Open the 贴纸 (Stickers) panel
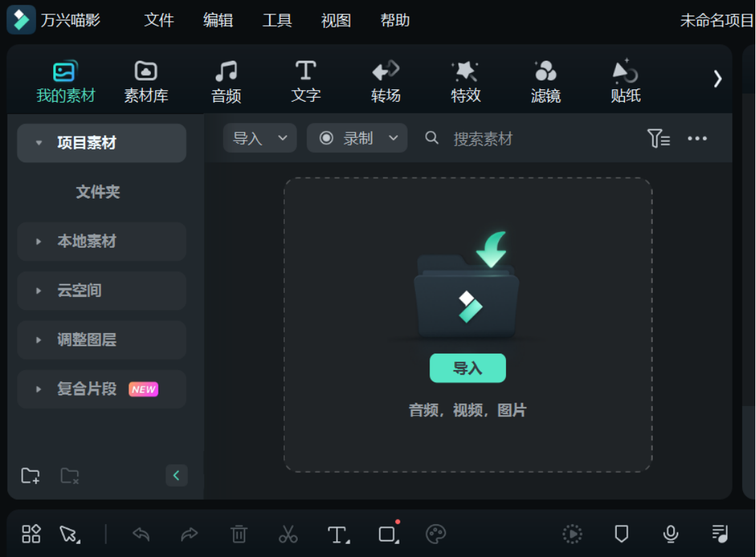Image resolution: width=756 pixels, height=557 pixels. (625, 78)
